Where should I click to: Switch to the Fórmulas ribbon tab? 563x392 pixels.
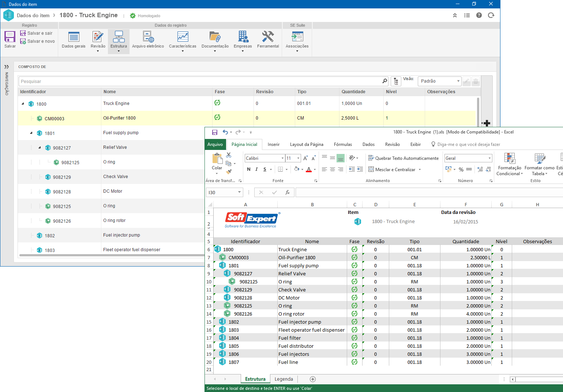(x=343, y=144)
